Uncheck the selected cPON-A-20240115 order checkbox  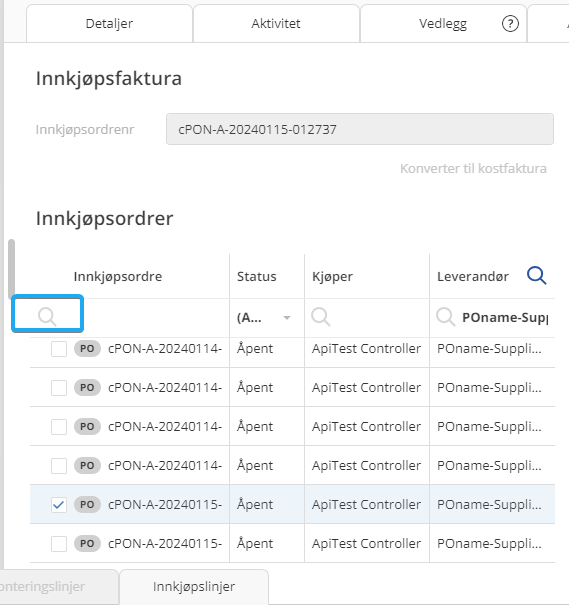[x=59, y=504]
